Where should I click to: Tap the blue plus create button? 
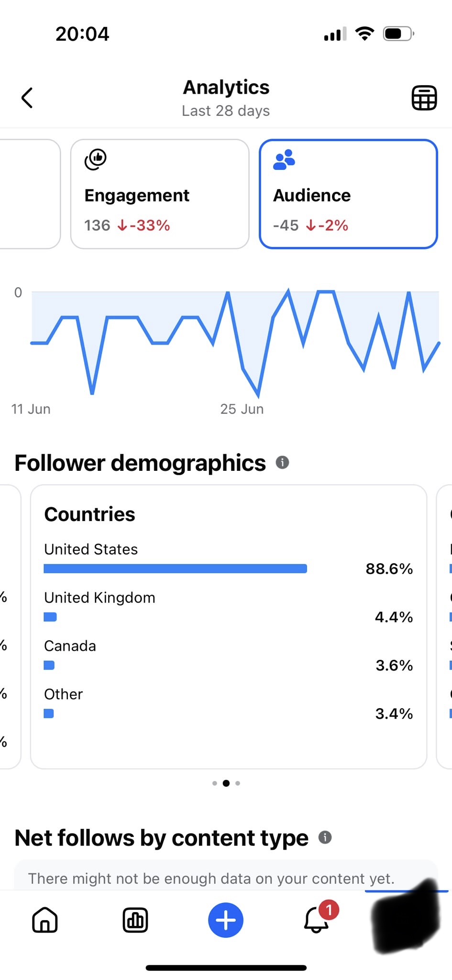pyautogui.click(x=226, y=920)
